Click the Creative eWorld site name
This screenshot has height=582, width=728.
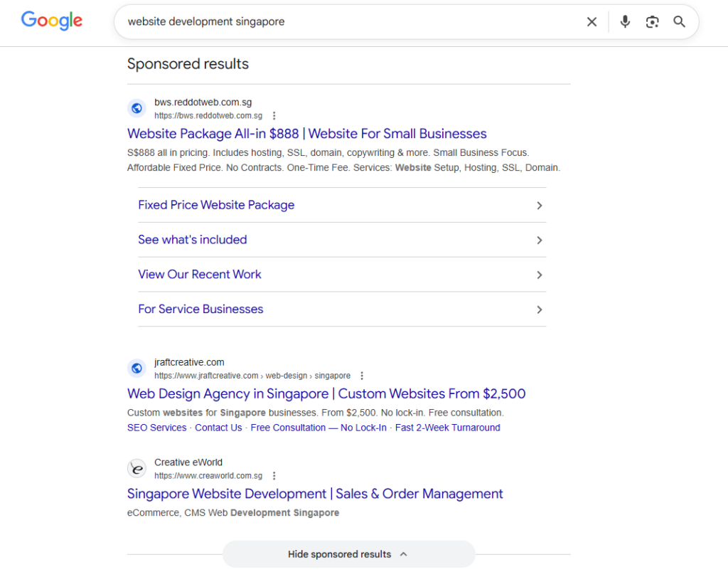pos(188,462)
